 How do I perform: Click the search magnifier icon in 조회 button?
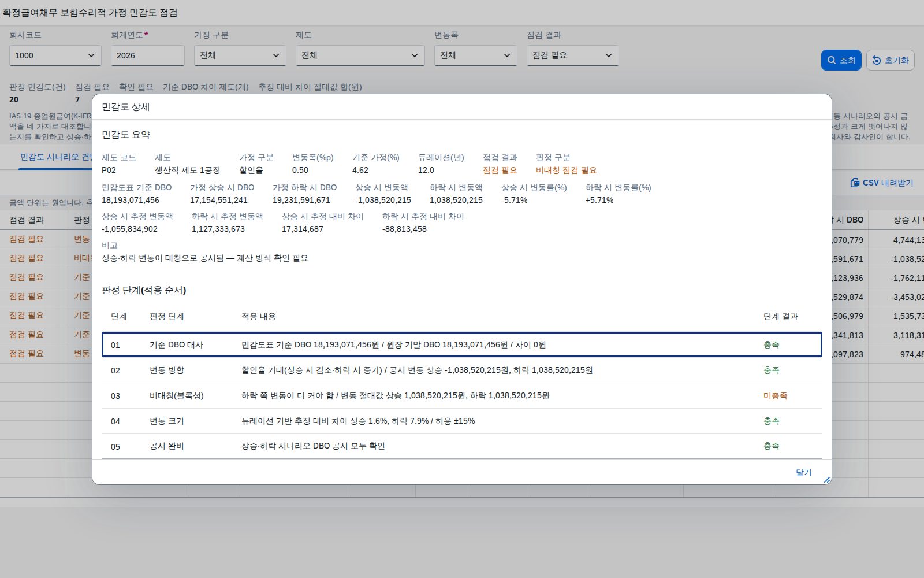click(832, 60)
